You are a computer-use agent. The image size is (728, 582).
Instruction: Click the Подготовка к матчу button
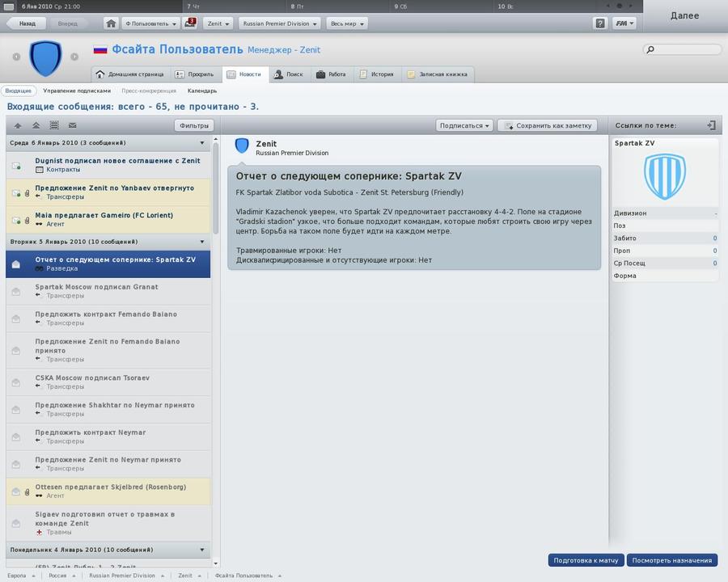586,560
